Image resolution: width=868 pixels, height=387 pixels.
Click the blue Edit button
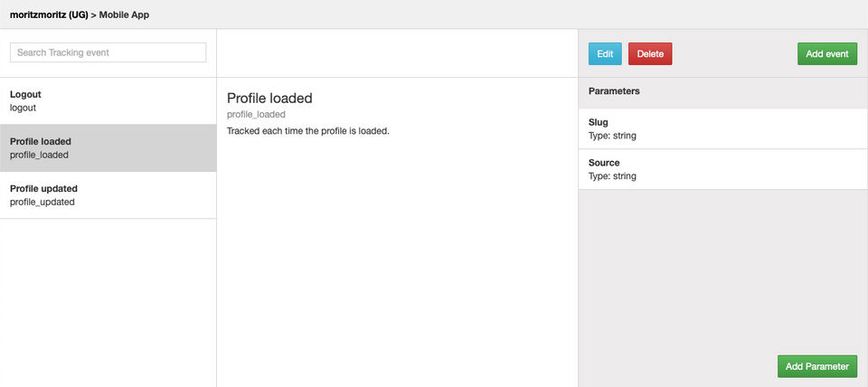[605, 54]
